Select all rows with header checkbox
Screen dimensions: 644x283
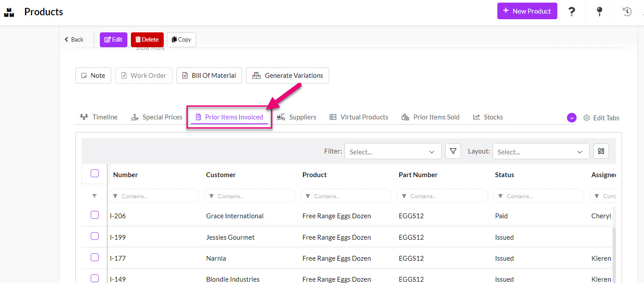(x=95, y=173)
